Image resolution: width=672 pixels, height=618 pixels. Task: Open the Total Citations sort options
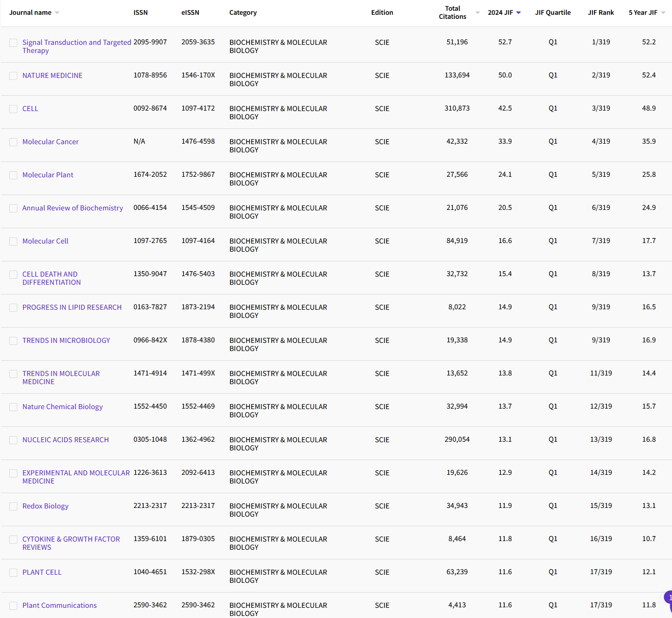478,12
